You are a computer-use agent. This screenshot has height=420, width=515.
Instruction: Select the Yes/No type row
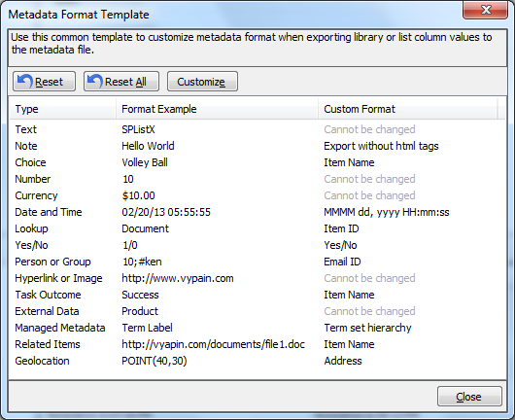[x=257, y=245]
